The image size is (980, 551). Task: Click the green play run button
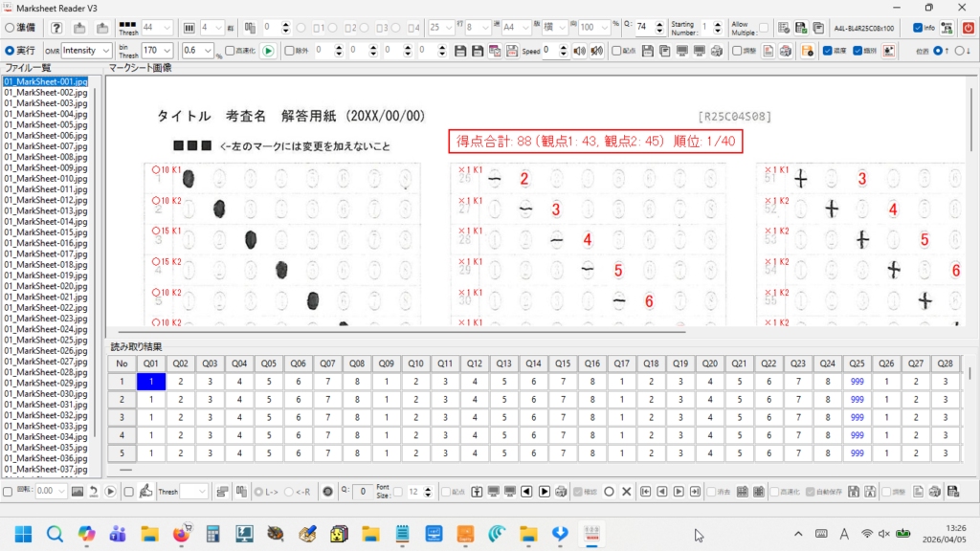268,50
